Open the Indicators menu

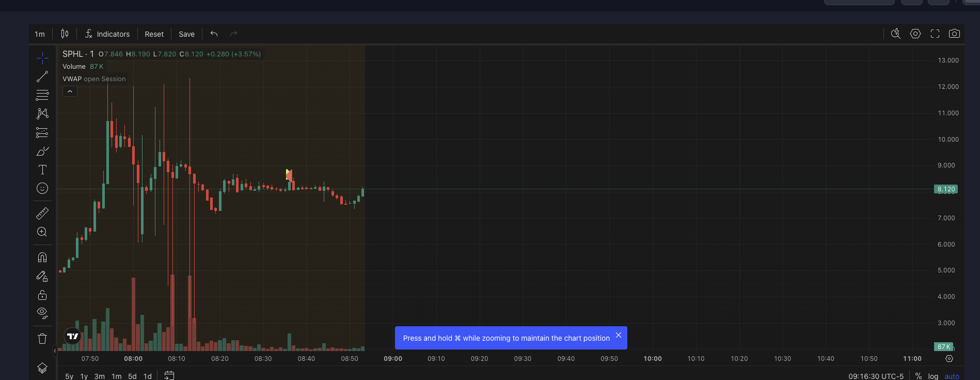coord(107,34)
